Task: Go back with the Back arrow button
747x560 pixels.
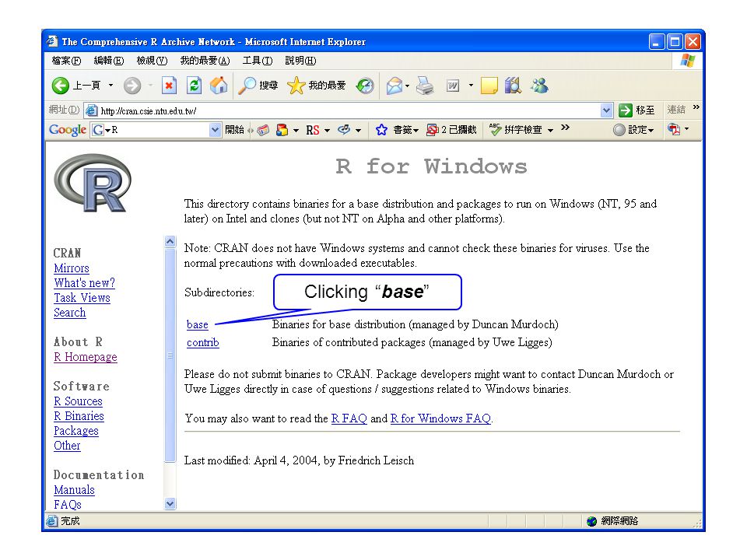Action: (61, 86)
